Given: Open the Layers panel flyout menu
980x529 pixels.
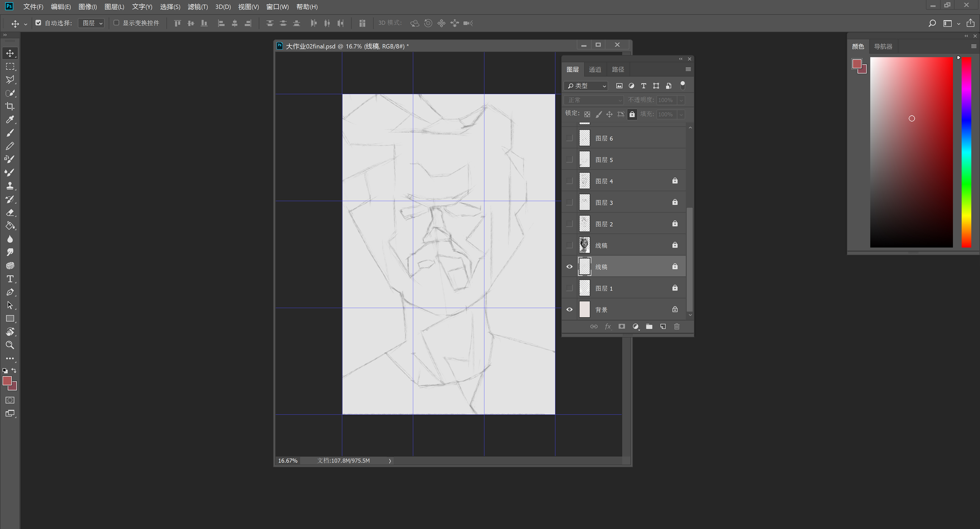Looking at the screenshot, I should pos(688,69).
